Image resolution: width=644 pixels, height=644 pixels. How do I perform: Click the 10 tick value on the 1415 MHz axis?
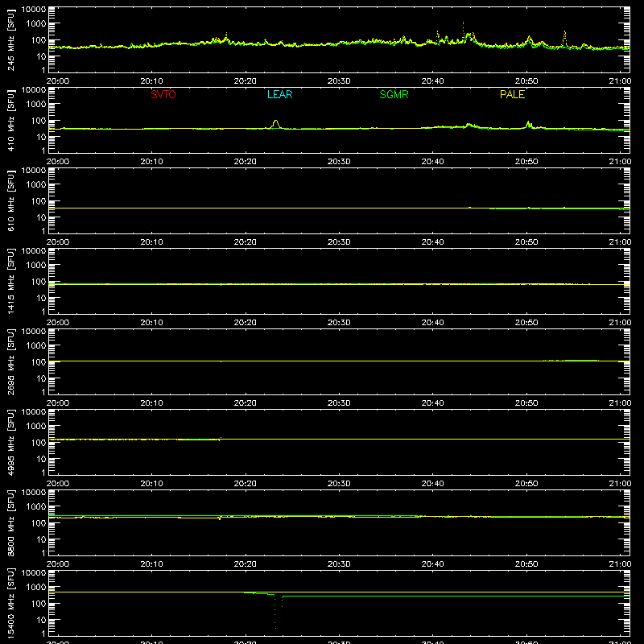[x=41, y=298]
